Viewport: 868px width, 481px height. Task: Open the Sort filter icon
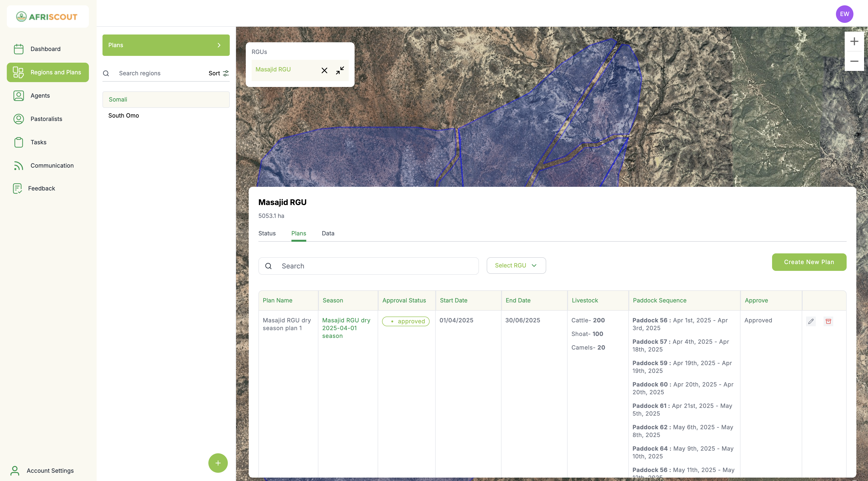click(225, 73)
